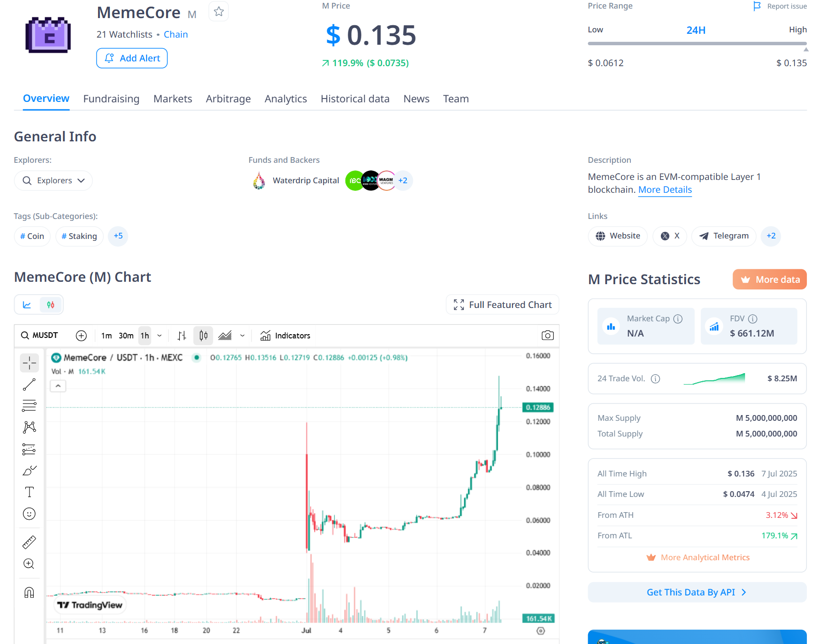
Task: Set chart interval to 1h
Action: pyautogui.click(x=145, y=336)
